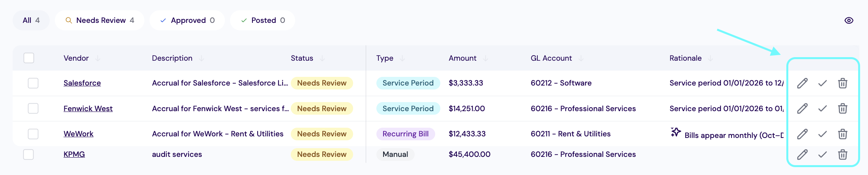
Task: Click the edit pencil for Salesforce accrual
Action: 802,83
